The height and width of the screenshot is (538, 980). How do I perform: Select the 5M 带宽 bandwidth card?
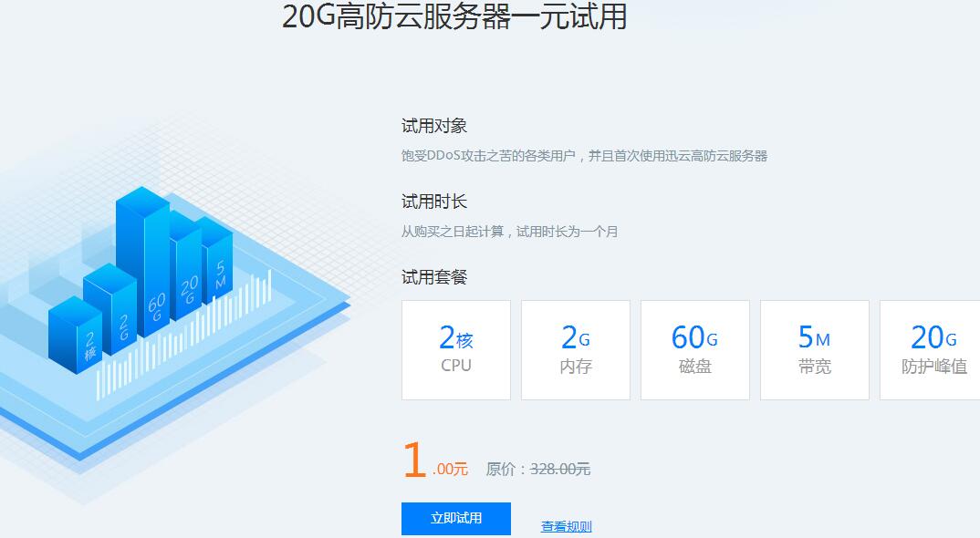(814, 349)
